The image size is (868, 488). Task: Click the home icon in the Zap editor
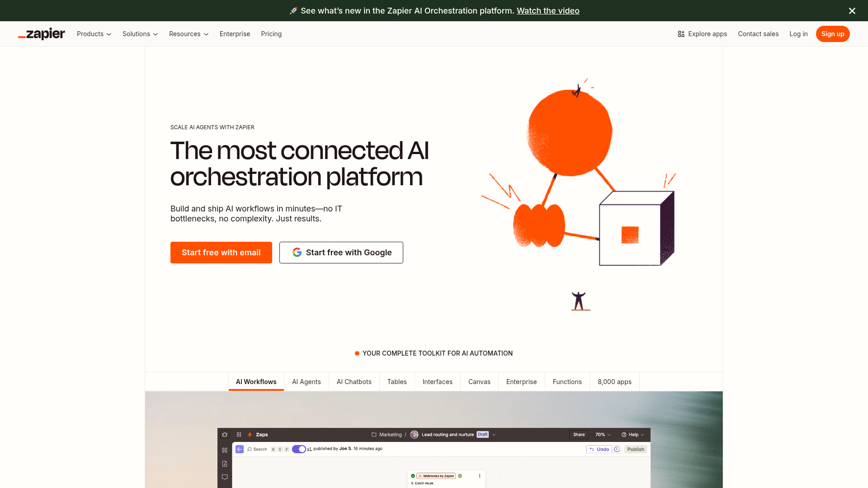click(224, 434)
